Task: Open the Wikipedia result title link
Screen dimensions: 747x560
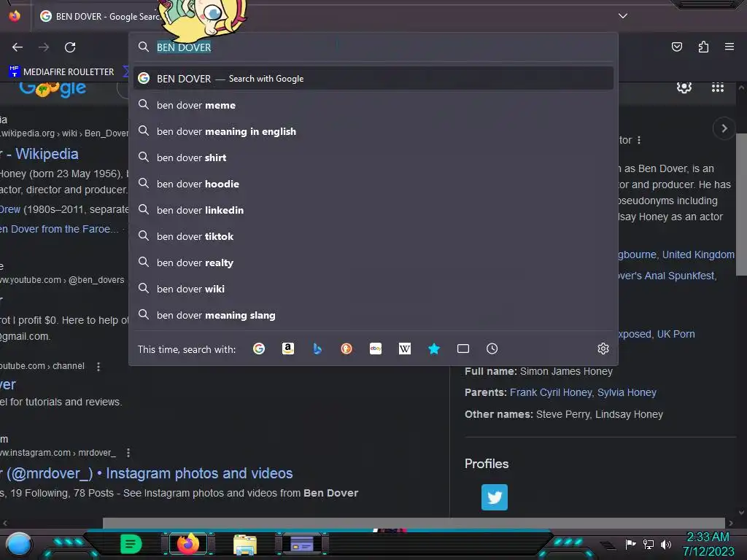Action: [x=39, y=154]
